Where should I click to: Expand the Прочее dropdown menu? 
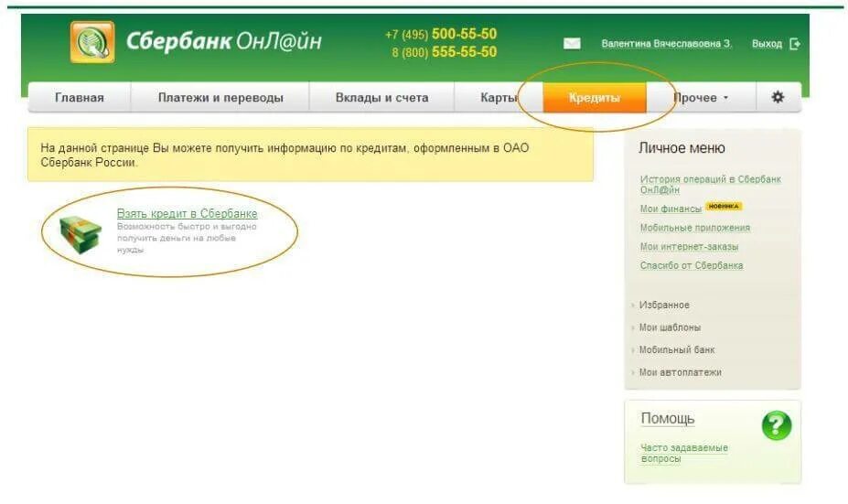click(701, 98)
